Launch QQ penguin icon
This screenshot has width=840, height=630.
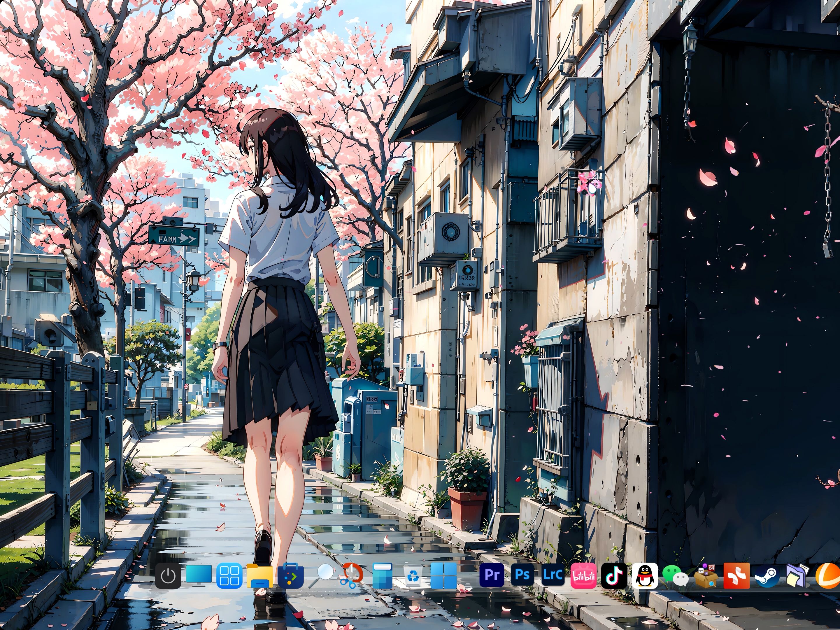(x=645, y=576)
